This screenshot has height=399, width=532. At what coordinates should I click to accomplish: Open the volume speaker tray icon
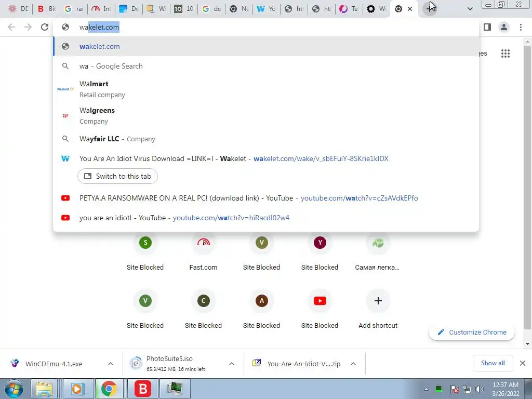[480, 389]
